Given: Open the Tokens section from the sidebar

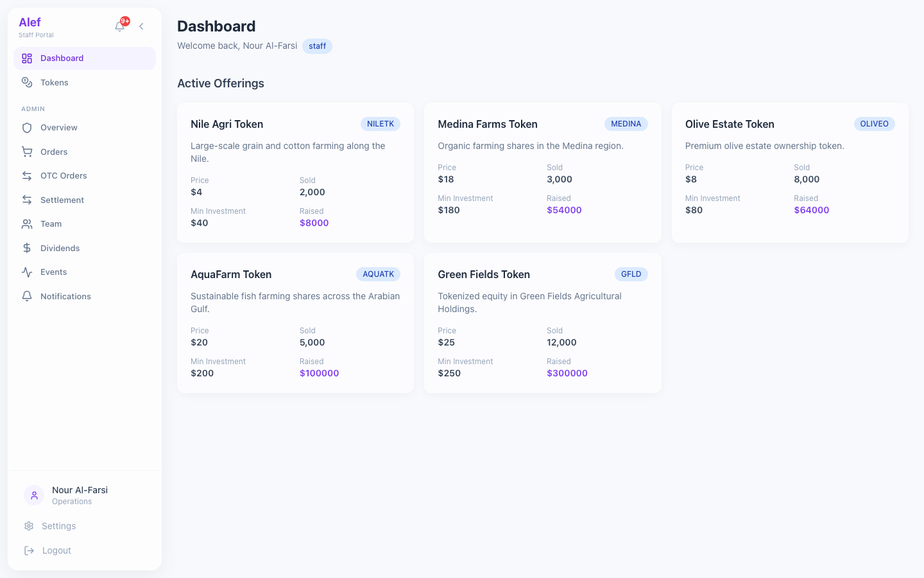Looking at the screenshot, I should click(54, 82).
